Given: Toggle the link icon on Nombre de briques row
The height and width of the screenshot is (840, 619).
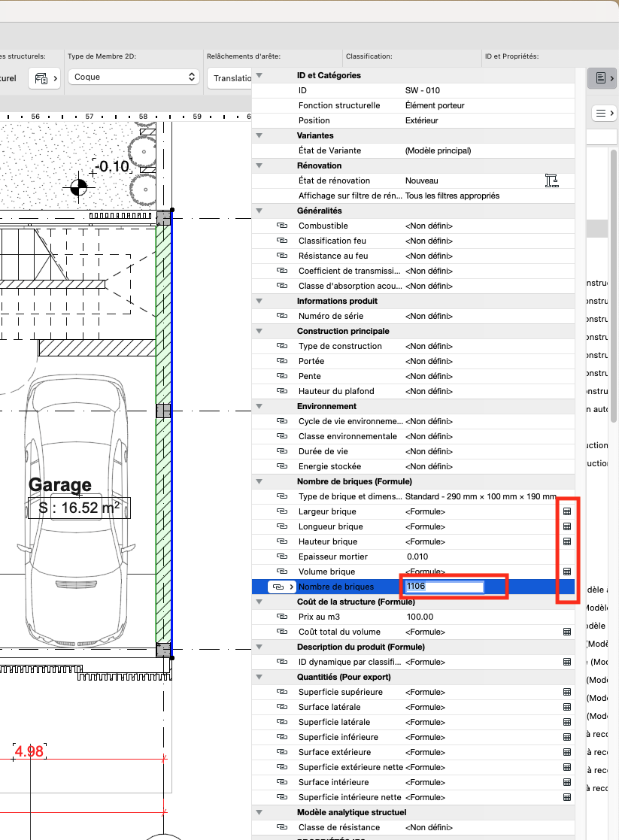Looking at the screenshot, I should [282, 587].
